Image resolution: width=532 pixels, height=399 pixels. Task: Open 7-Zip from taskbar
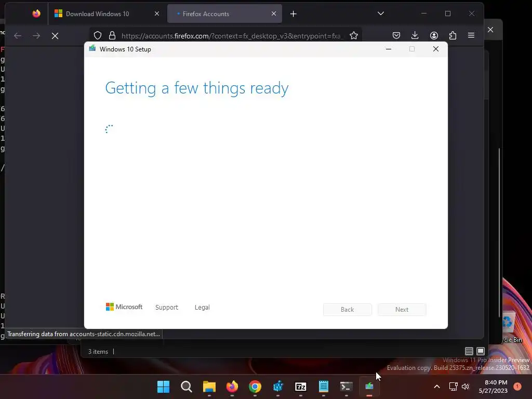tap(301, 387)
